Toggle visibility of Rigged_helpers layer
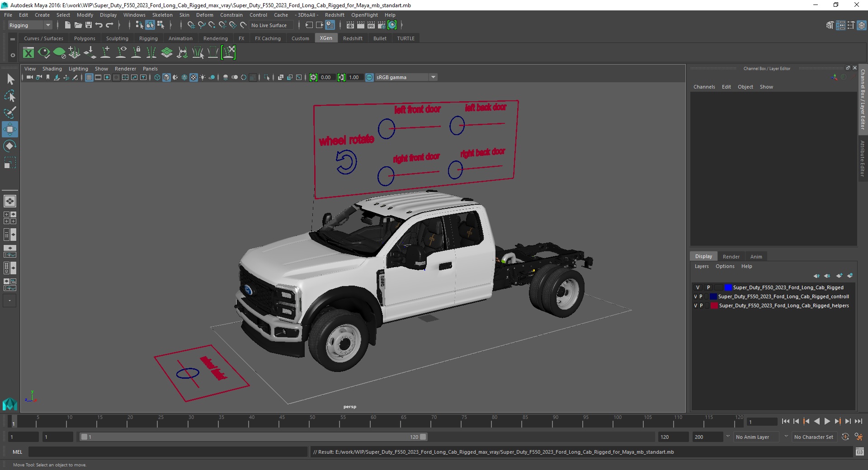868x470 pixels. [695, 306]
